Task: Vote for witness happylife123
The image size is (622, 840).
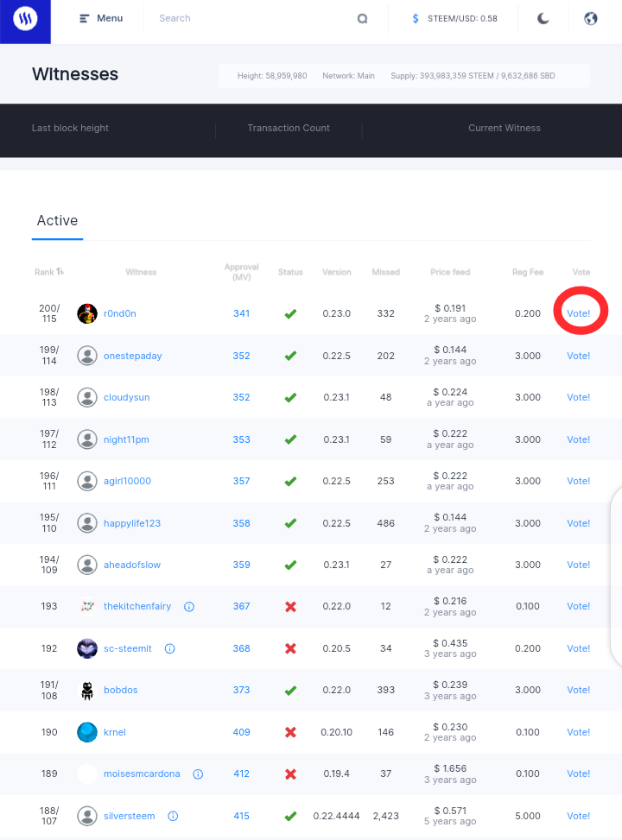Action: click(x=579, y=523)
